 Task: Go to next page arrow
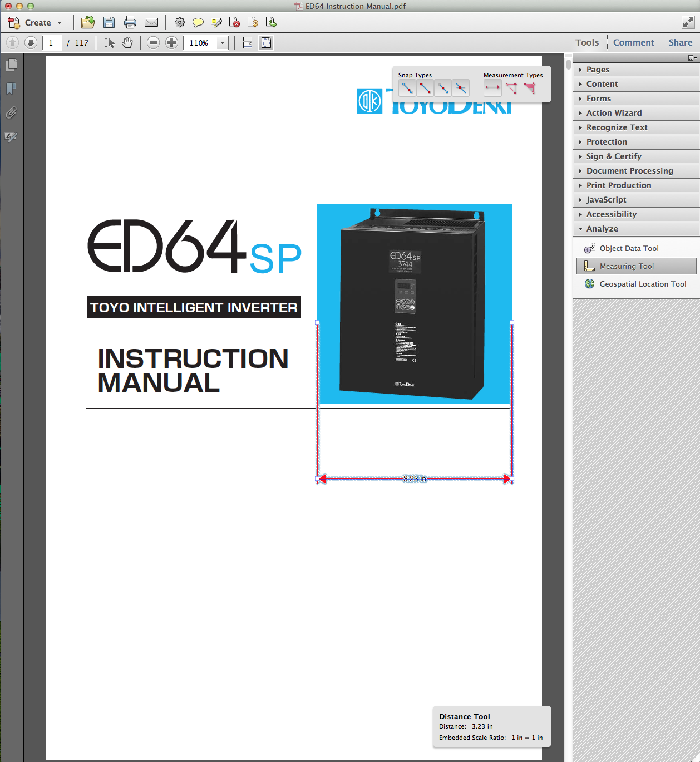(31, 42)
